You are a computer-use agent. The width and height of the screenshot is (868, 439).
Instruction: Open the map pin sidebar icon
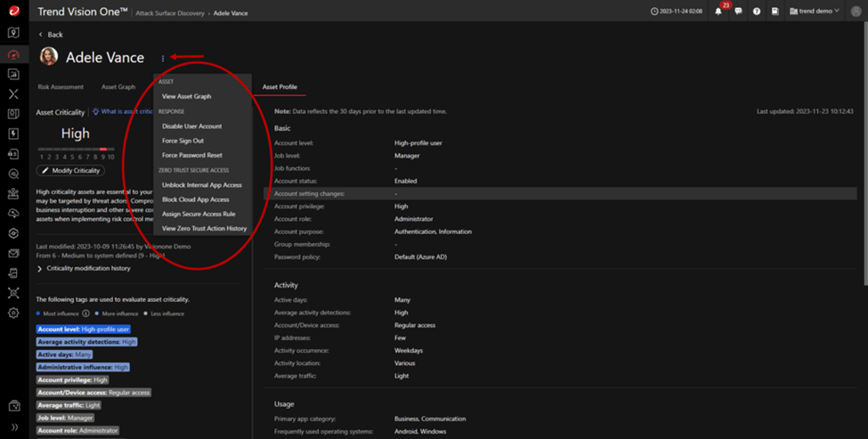point(14,33)
